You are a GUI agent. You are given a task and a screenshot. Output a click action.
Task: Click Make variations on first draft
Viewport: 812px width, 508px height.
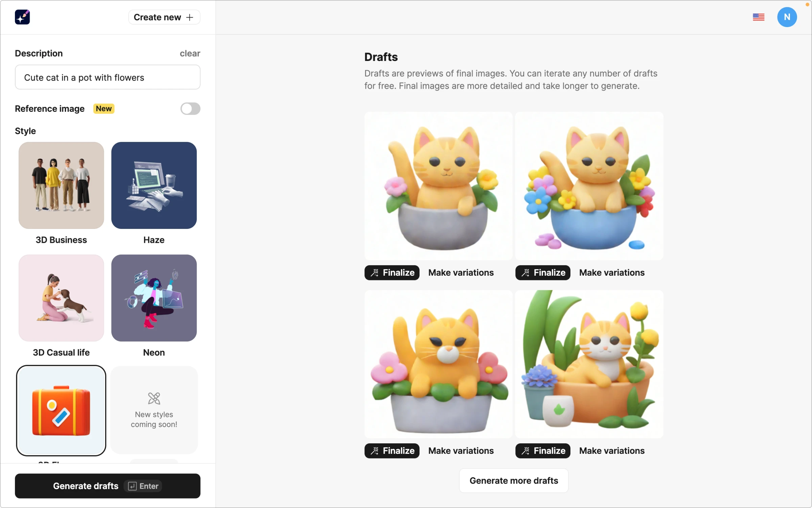click(x=461, y=272)
